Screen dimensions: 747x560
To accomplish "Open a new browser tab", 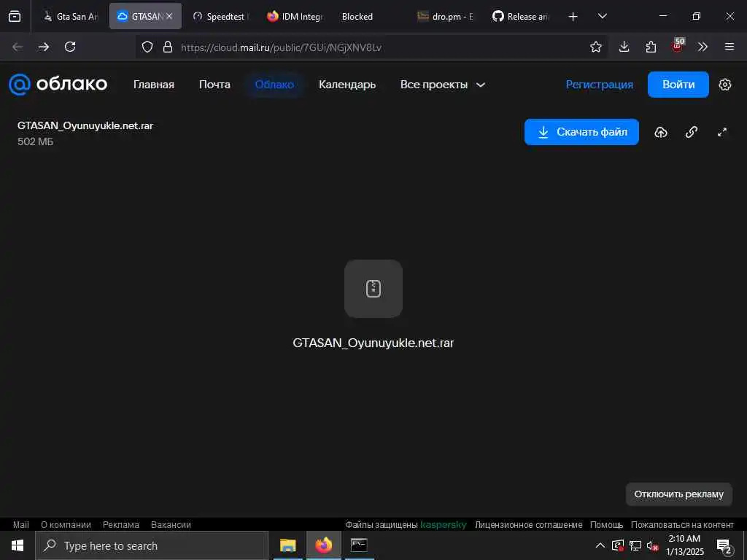I will (x=573, y=17).
